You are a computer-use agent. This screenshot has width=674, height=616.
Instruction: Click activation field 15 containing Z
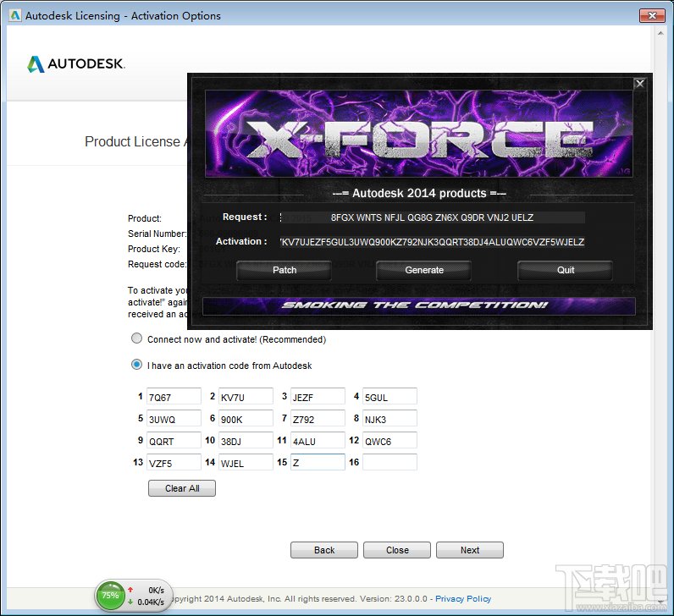point(318,462)
